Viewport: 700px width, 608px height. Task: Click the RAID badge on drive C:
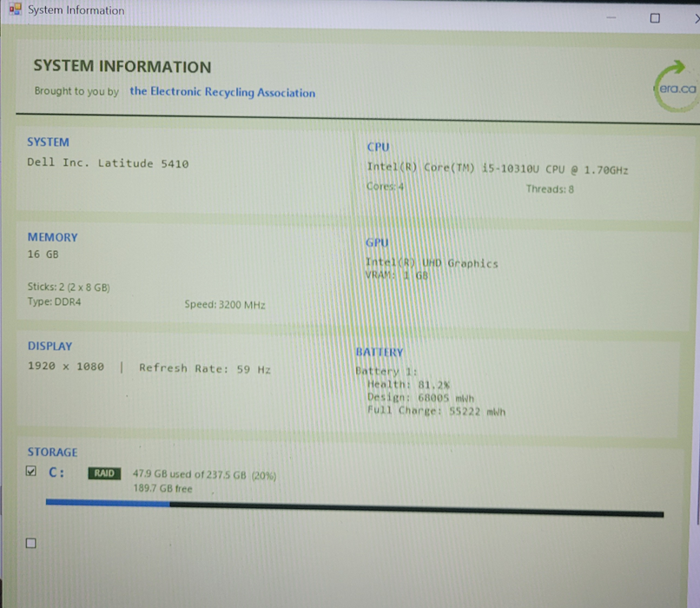point(104,473)
